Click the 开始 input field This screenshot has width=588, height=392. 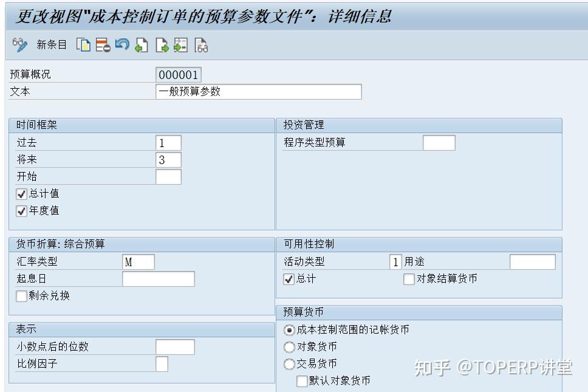click(168, 177)
